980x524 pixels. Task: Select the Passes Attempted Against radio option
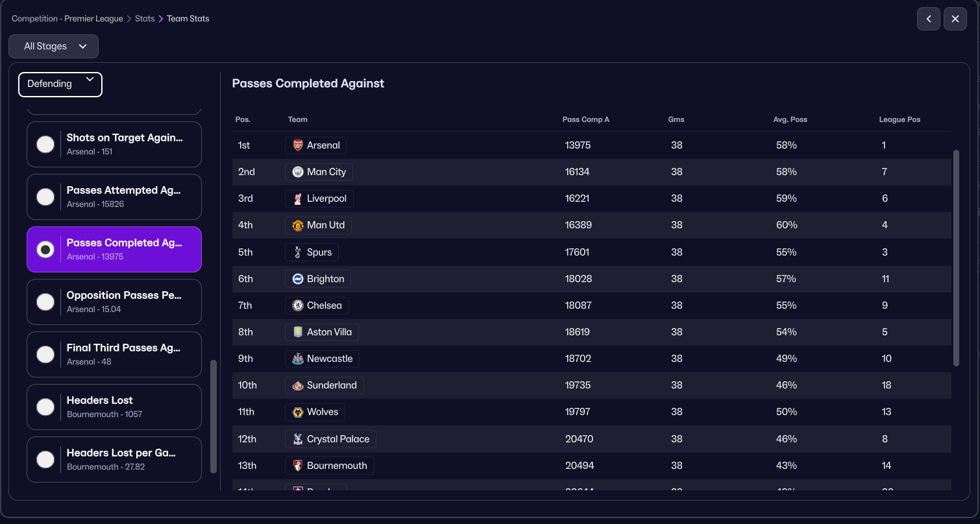pyautogui.click(x=45, y=196)
